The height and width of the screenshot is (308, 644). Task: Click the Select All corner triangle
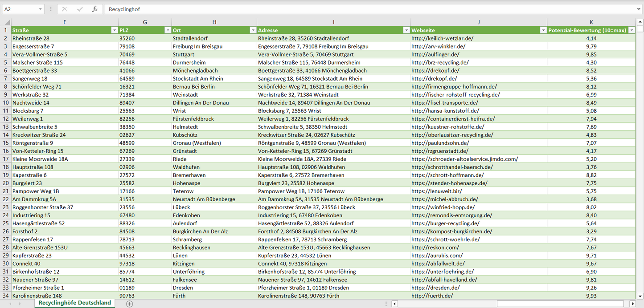pos(6,22)
